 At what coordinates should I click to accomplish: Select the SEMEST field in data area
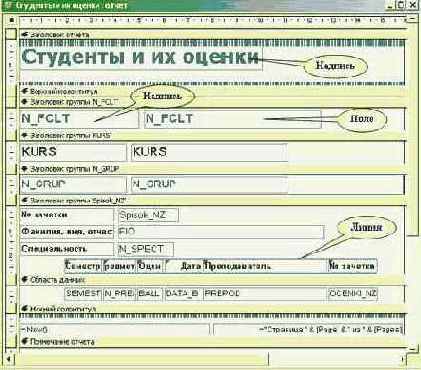point(83,294)
